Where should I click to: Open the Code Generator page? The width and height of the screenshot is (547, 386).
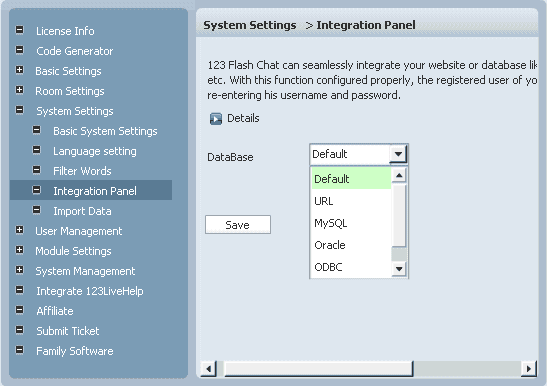click(75, 51)
